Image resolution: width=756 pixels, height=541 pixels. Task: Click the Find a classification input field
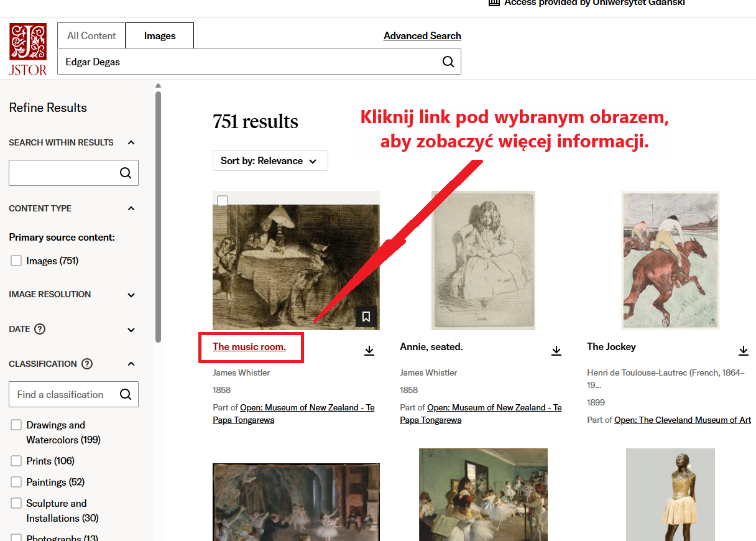click(x=62, y=394)
